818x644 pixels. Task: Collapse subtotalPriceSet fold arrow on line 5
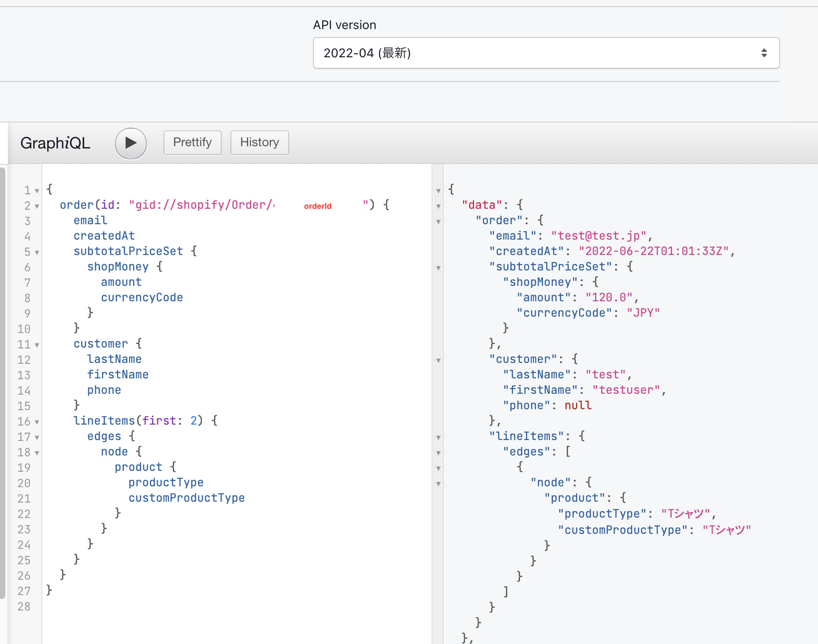click(x=37, y=252)
